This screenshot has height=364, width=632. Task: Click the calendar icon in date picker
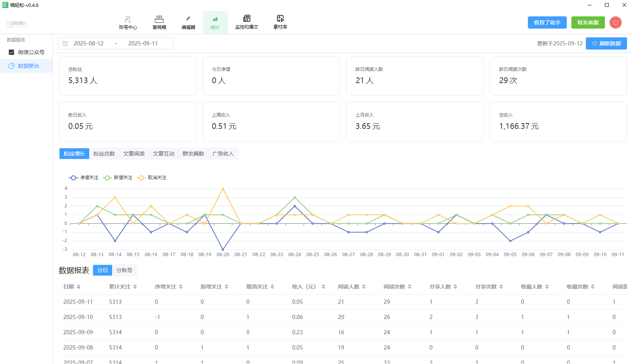(x=65, y=43)
